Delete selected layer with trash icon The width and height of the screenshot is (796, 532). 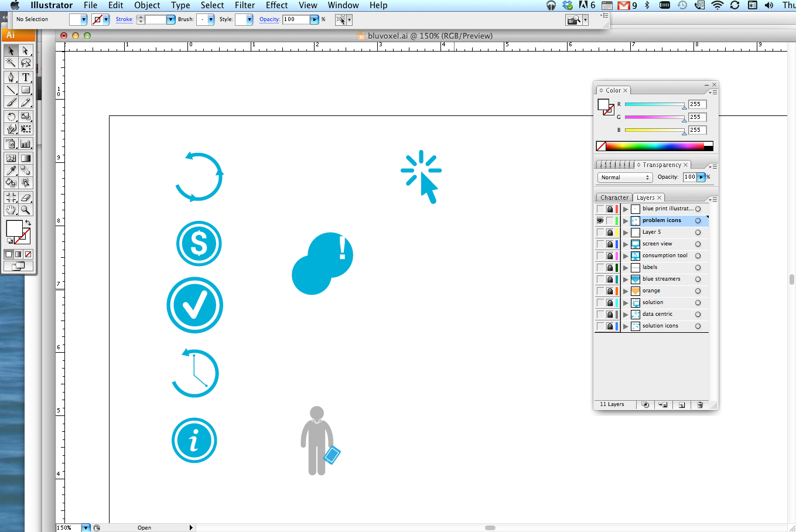pos(699,404)
